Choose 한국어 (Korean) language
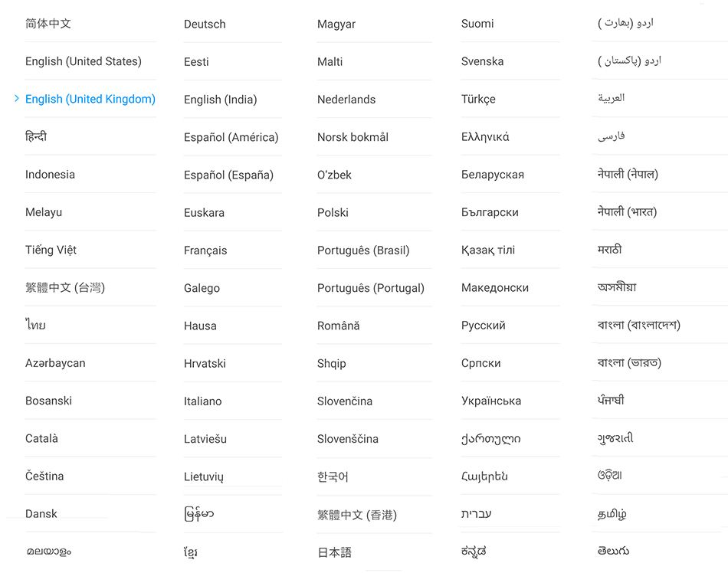This screenshot has height=573, width=728. pyautogui.click(x=333, y=476)
